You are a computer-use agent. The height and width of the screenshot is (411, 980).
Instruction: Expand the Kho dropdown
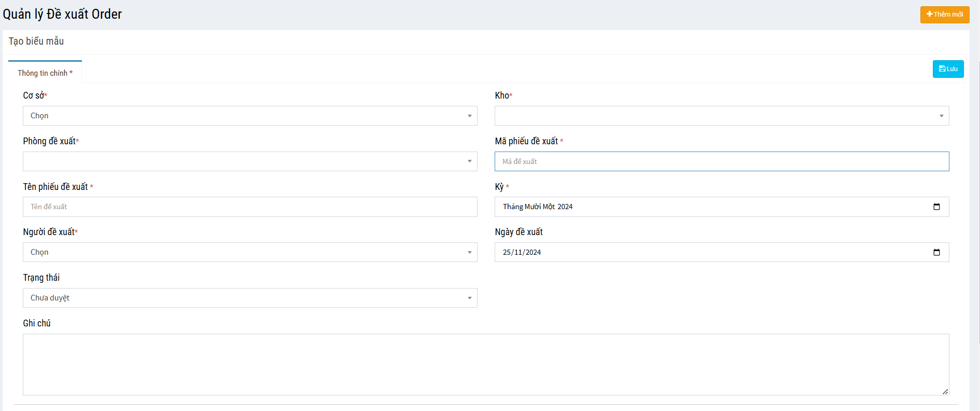coord(721,116)
